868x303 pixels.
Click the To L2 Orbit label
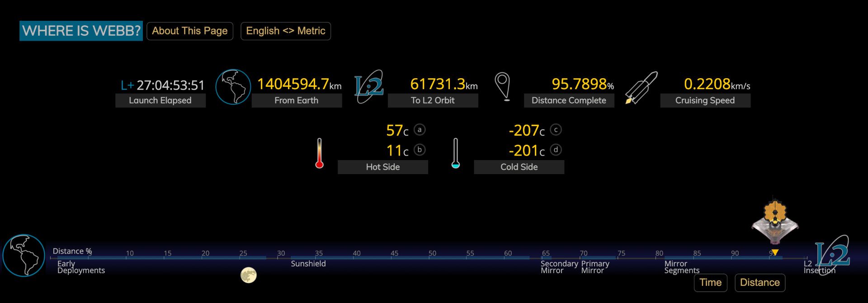click(x=433, y=100)
